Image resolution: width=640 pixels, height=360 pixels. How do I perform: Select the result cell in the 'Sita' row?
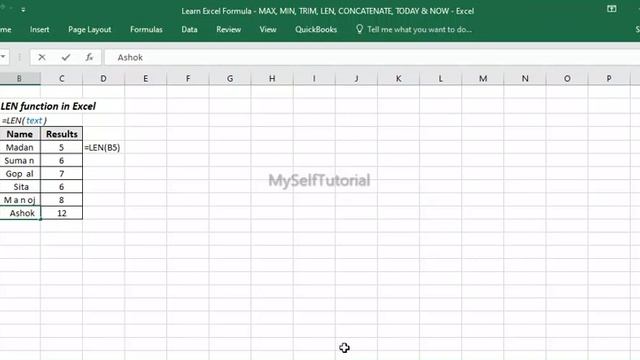coord(62,187)
